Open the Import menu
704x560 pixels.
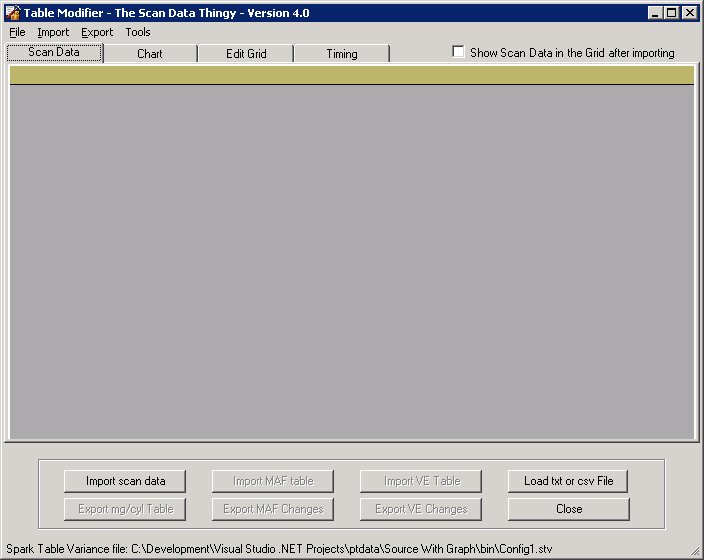click(x=53, y=32)
